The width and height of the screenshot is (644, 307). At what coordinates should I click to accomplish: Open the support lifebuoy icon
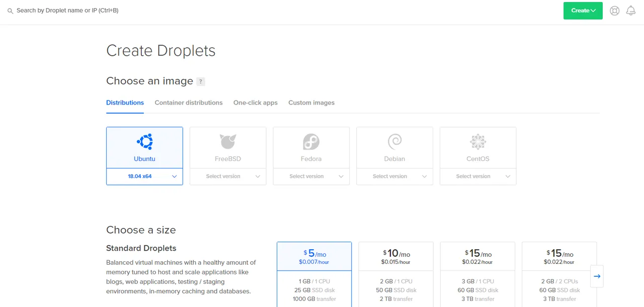coord(614,11)
